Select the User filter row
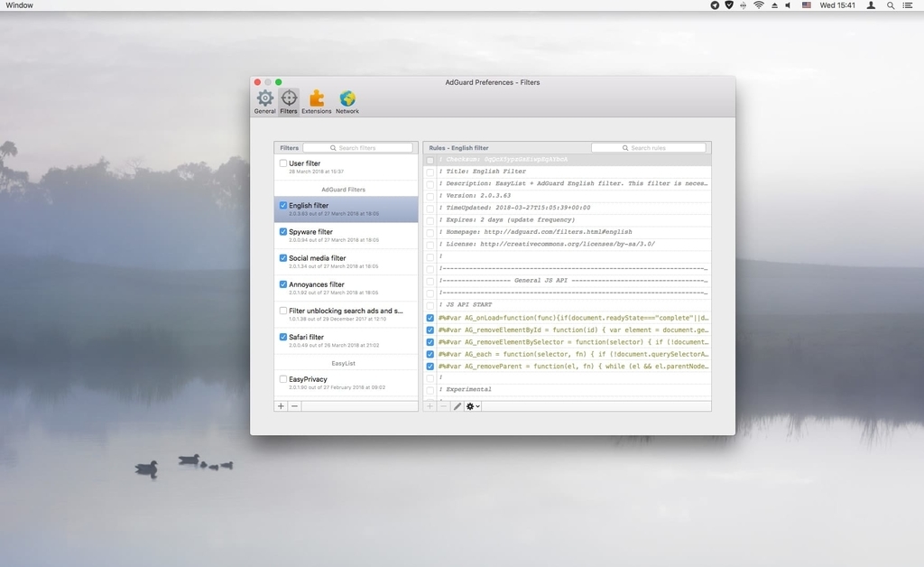This screenshot has height=567, width=924. click(x=346, y=167)
